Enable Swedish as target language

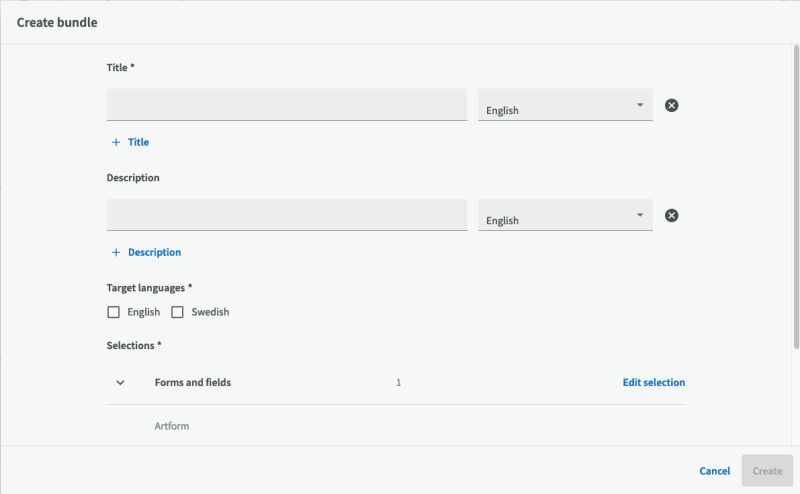(x=177, y=312)
